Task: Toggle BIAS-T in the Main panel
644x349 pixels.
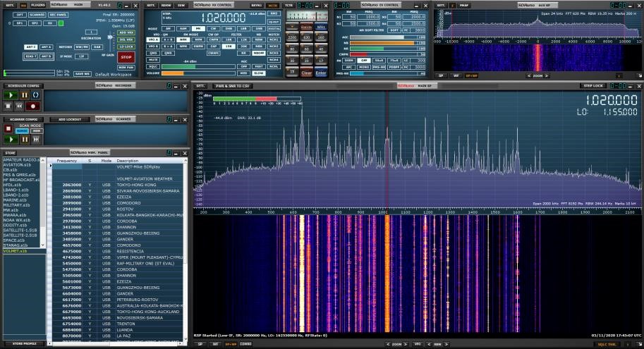Action: pos(30,56)
